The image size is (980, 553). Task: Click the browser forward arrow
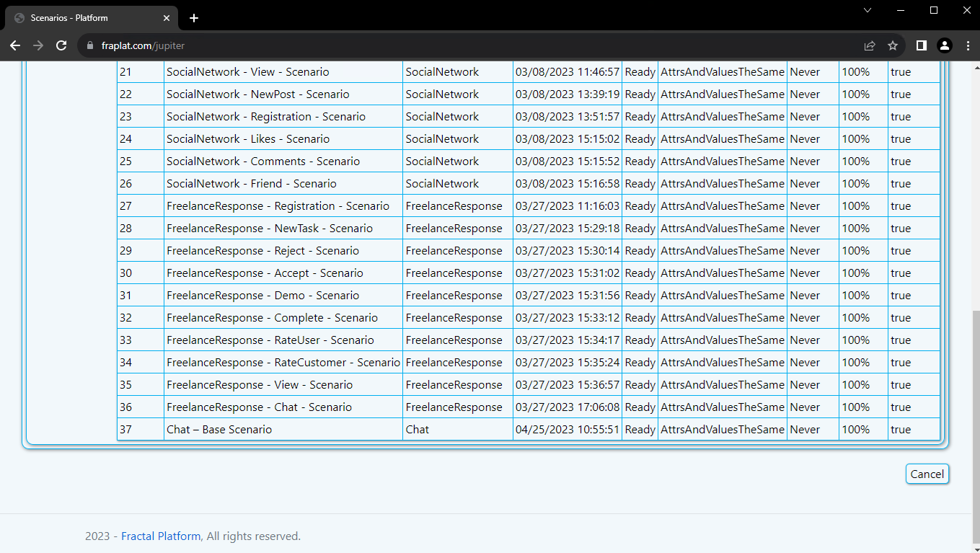coord(38,45)
